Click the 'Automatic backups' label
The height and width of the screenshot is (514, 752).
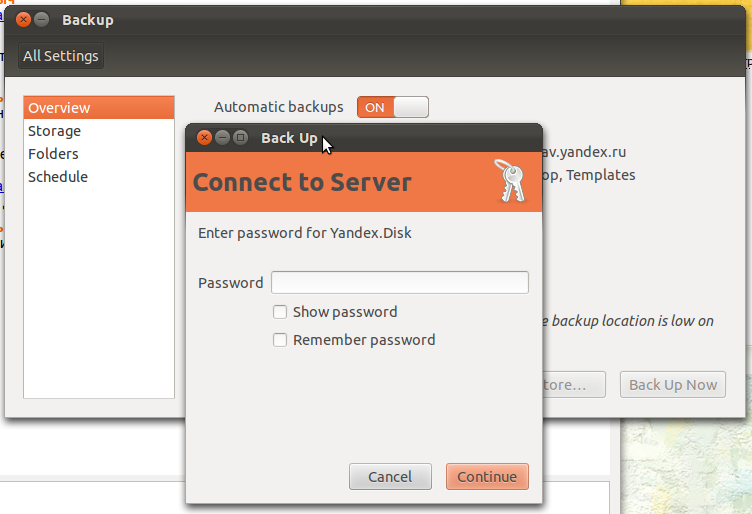point(279,107)
